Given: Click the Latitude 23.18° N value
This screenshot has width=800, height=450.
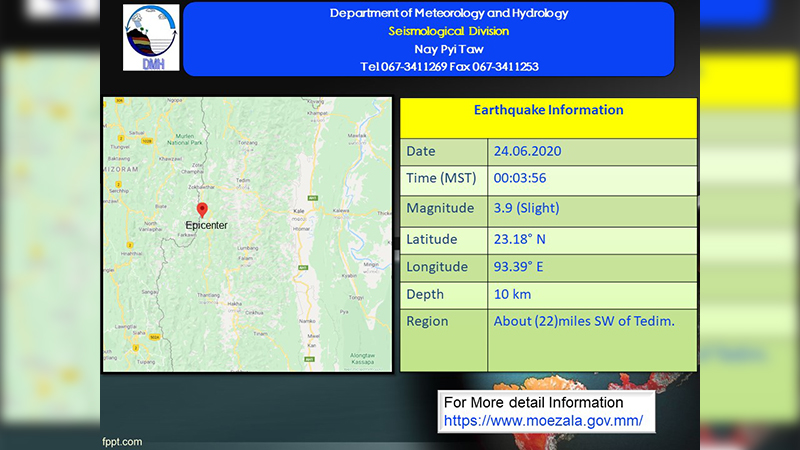Looking at the screenshot, I should [x=519, y=239].
